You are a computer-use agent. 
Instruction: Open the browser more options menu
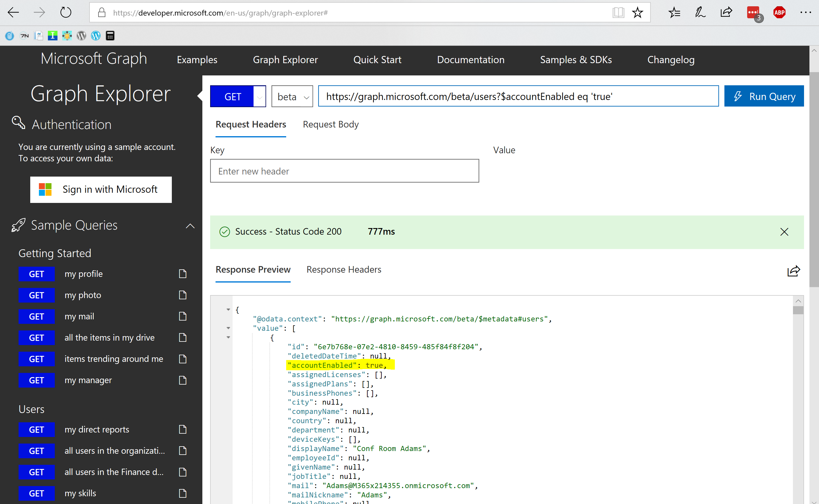click(806, 13)
